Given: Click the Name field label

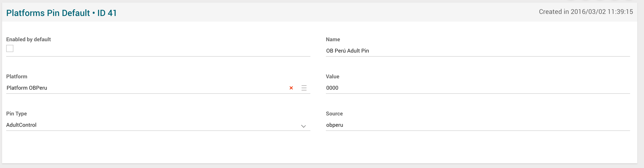Looking at the screenshot, I should [x=333, y=39].
